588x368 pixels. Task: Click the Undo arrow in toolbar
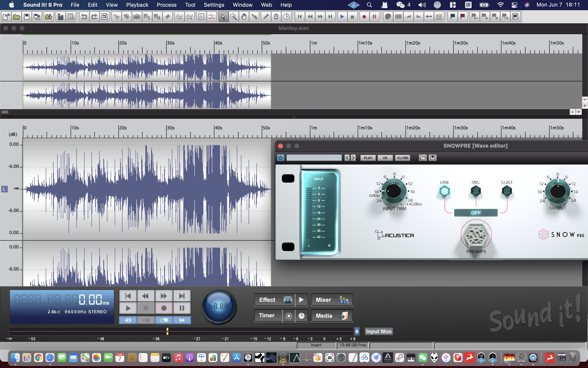click(84, 17)
